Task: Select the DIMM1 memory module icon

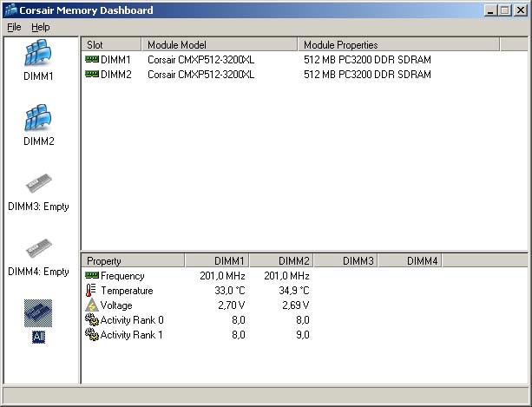Action: (38, 54)
